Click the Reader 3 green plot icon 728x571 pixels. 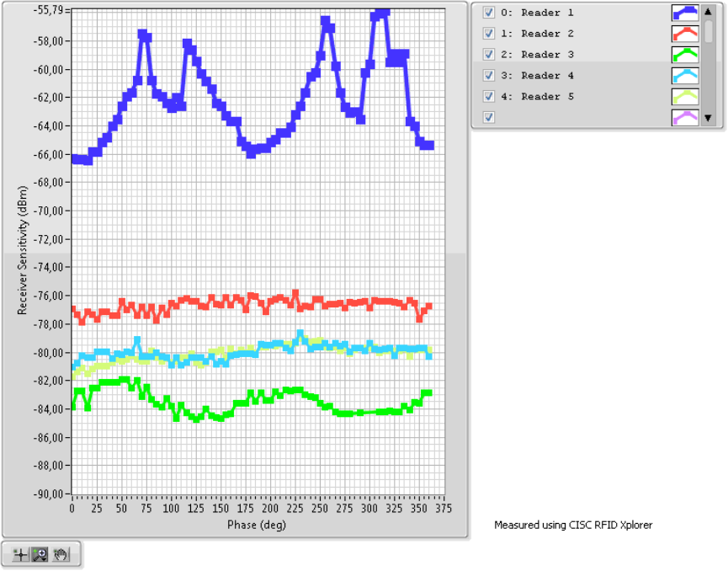685,55
